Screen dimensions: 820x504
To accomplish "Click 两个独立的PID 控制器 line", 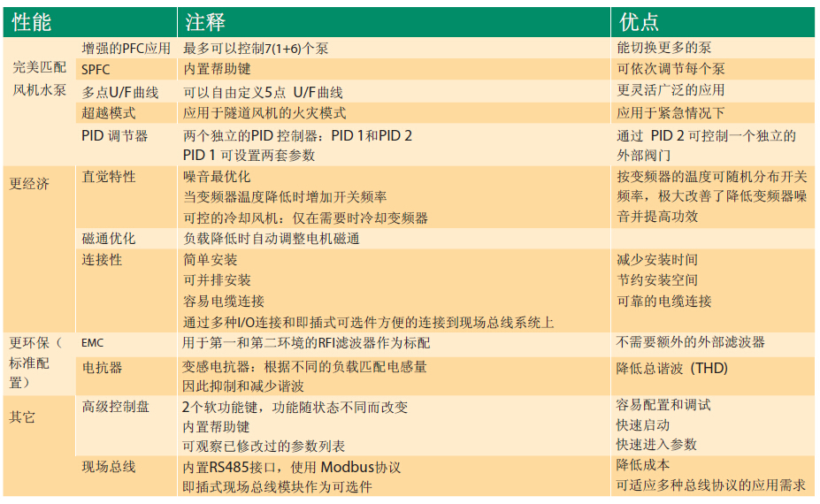I will coord(297,136).
